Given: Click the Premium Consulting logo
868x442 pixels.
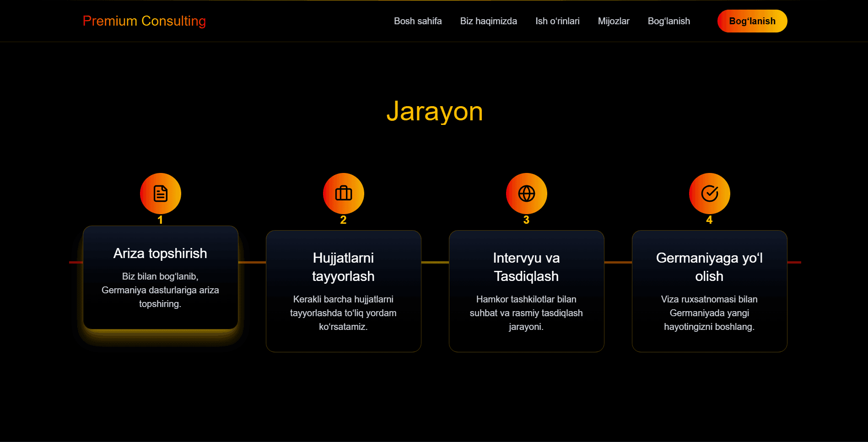Looking at the screenshot, I should point(144,21).
